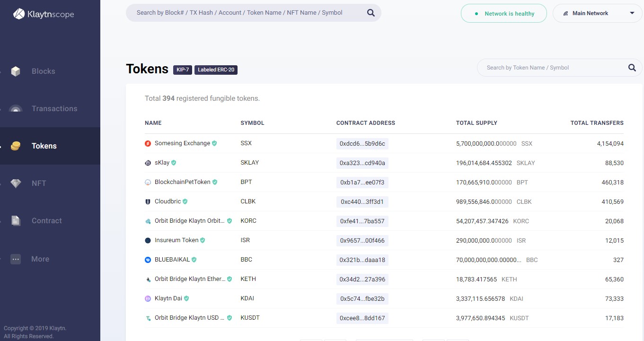
Task: Click the TOTAL SUPPLY column header
Action: click(476, 123)
